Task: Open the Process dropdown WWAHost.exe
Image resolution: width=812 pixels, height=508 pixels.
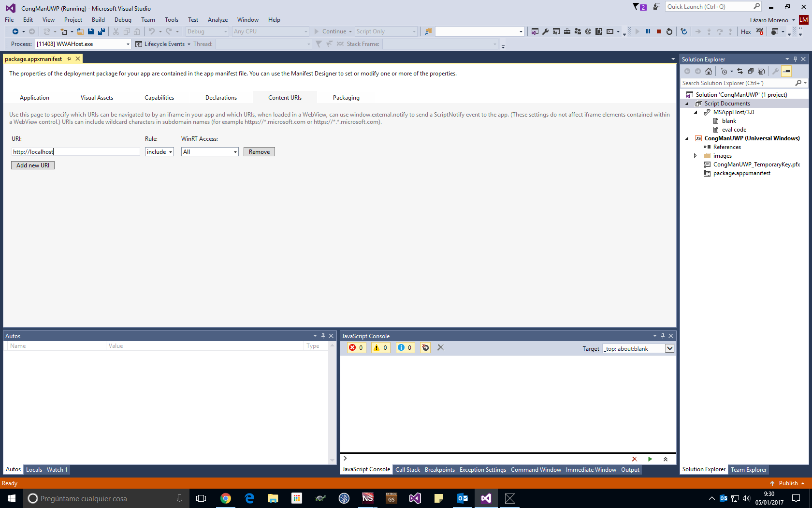Action: point(83,44)
